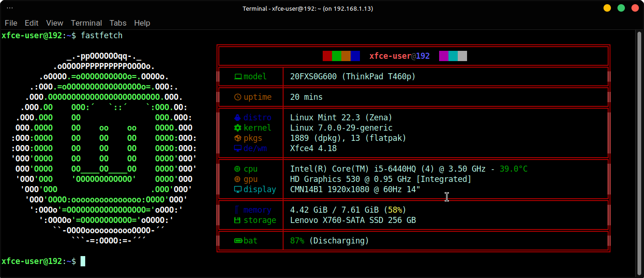Viewport: 644px width, 278px height.
Task: Click 'HD Graphics 530 @ 0.95 GHz' text
Action: click(x=351, y=179)
